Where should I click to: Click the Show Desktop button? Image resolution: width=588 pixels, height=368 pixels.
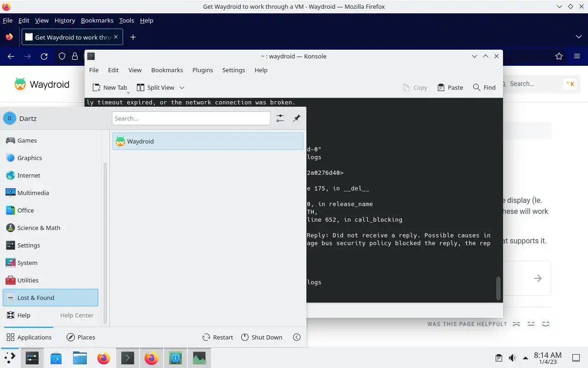click(x=576, y=358)
